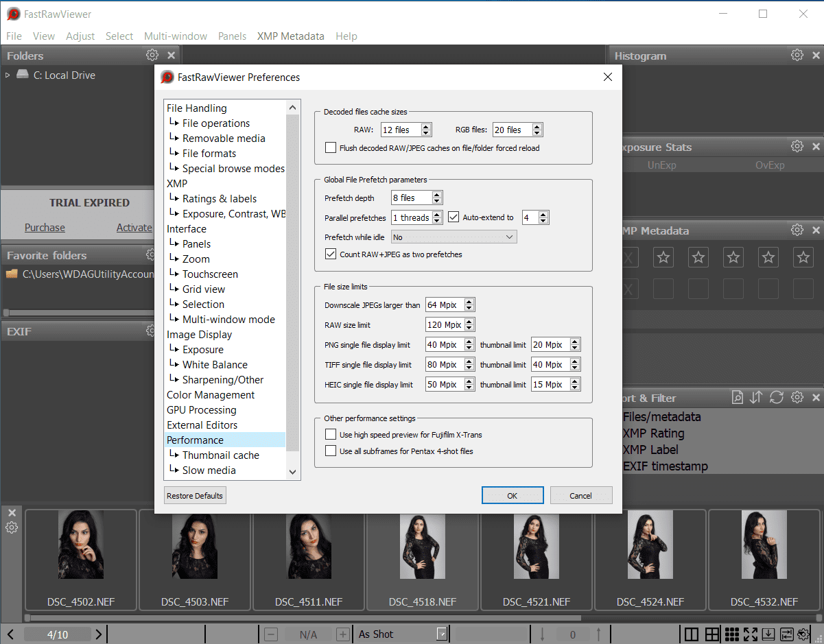This screenshot has width=824, height=644.
Task: Click the file search icon in Sort & Filter
Action: [x=737, y=398]
